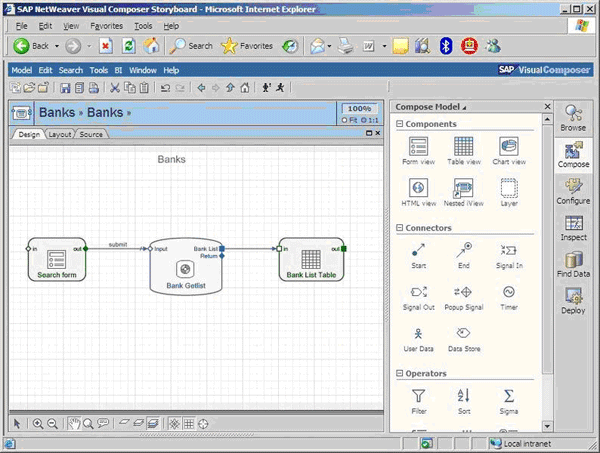
Task: Open the Compose Model panel dropdown
Action: pos(464,108)
